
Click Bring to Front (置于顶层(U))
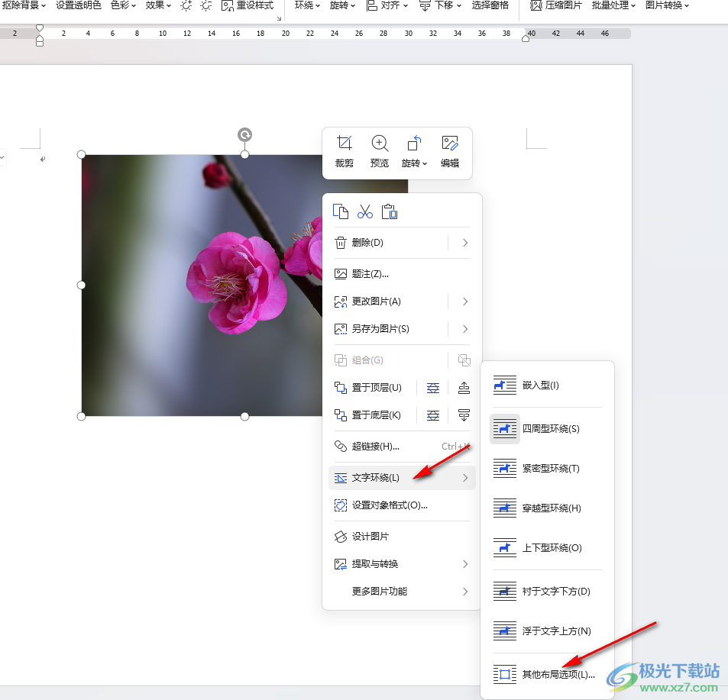(x=368, y=387)
